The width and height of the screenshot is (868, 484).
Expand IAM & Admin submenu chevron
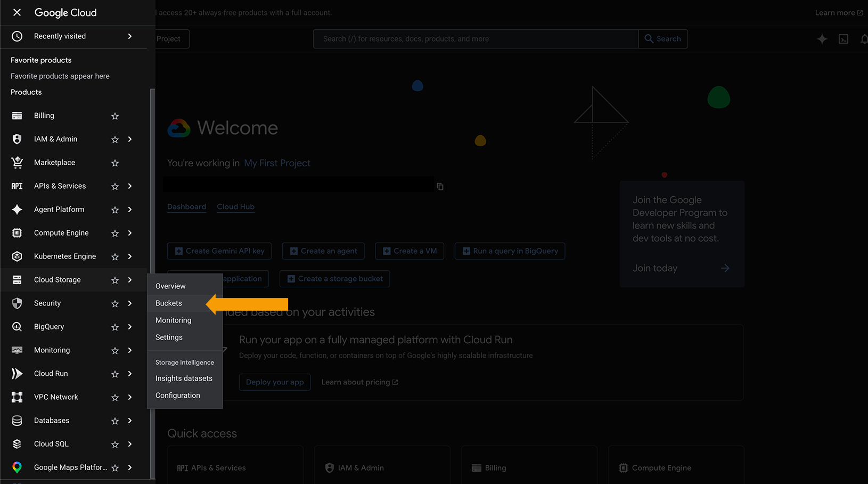130,139
